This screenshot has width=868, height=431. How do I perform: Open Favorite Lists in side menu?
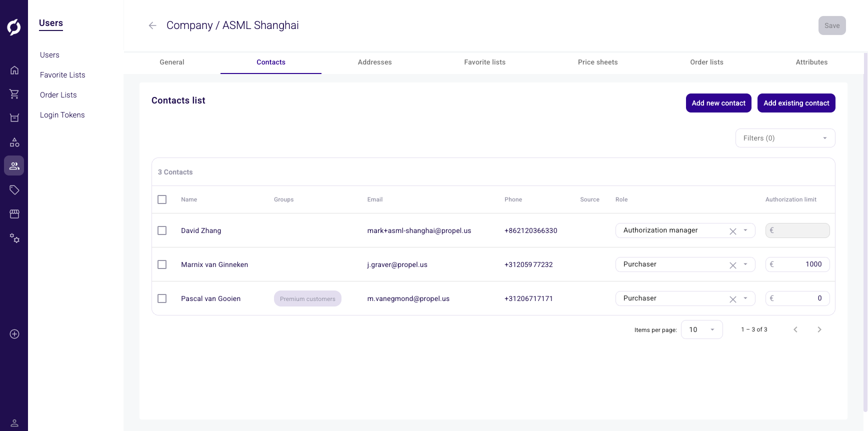(x=62, y=75)
